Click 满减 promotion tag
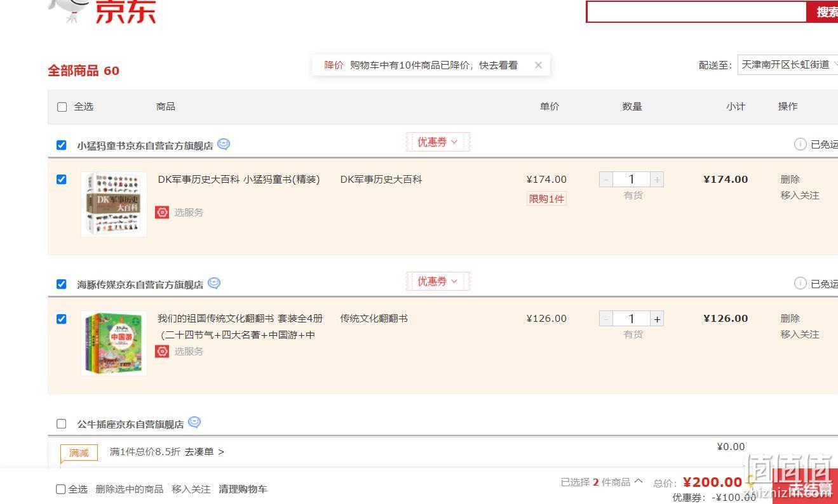The image size is (838, 504). [79, 453]
